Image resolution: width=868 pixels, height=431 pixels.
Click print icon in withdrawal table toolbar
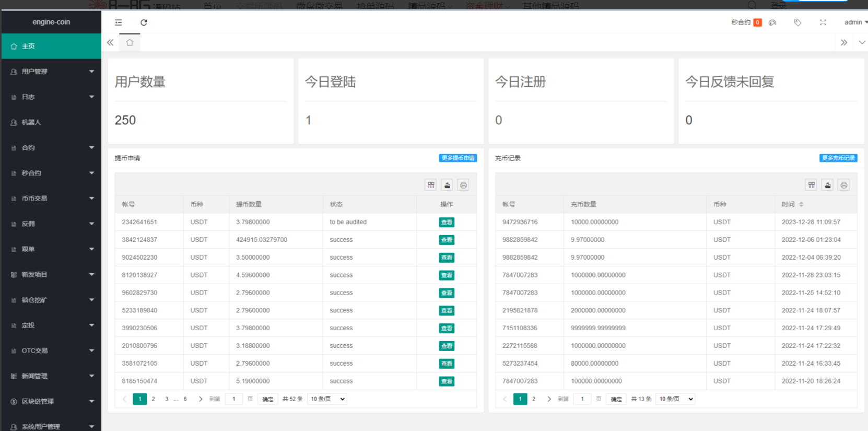coord(463,185)
